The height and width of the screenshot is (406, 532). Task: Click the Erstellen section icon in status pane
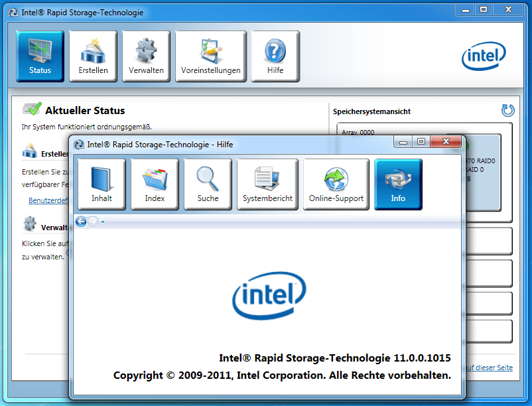pos(29,151)
